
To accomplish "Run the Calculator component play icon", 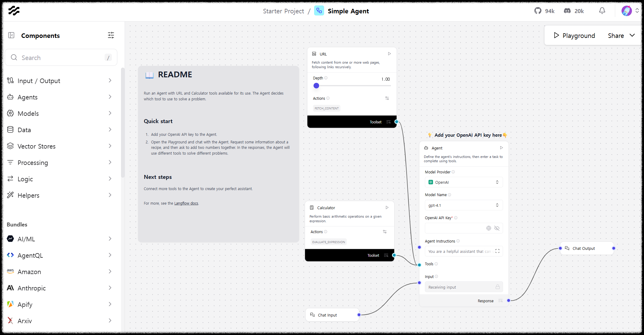I will pyautogui.click(x=387, y=208).
